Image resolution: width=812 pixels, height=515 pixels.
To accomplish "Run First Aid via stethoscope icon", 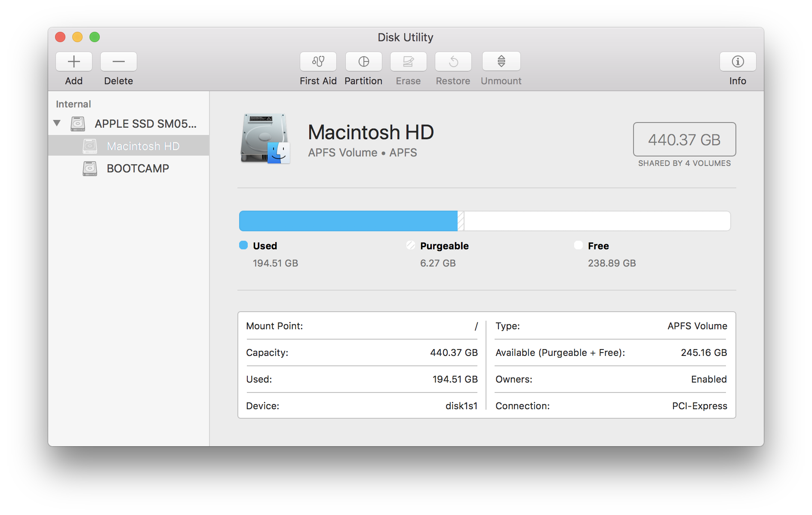I will (x=318, y=61).
